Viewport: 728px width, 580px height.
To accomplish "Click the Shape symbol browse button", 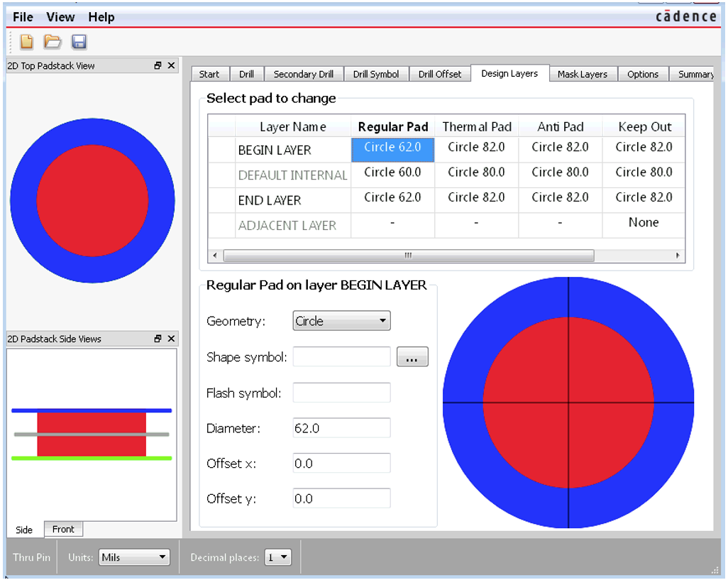I will (412, 357).
